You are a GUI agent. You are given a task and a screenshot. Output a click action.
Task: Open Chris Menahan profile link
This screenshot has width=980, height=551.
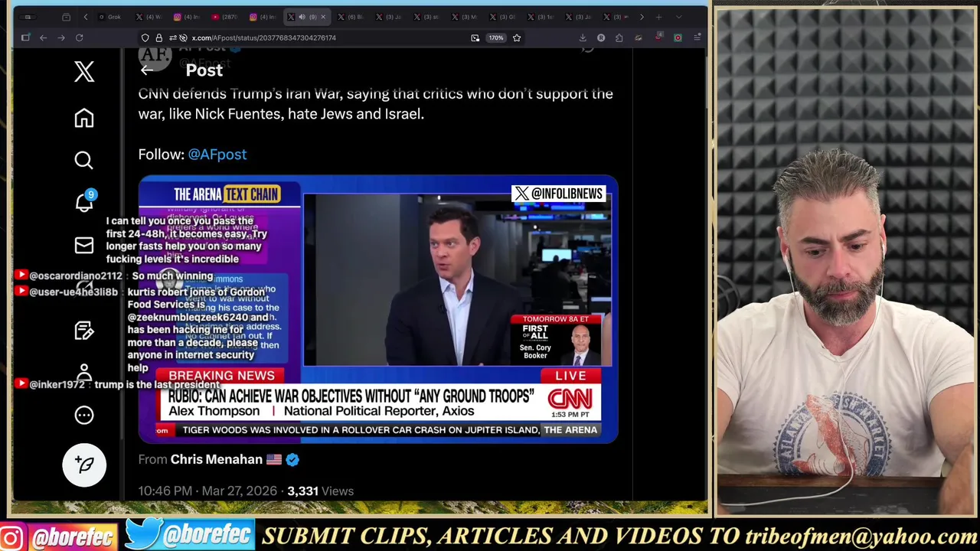pos(216,459)
